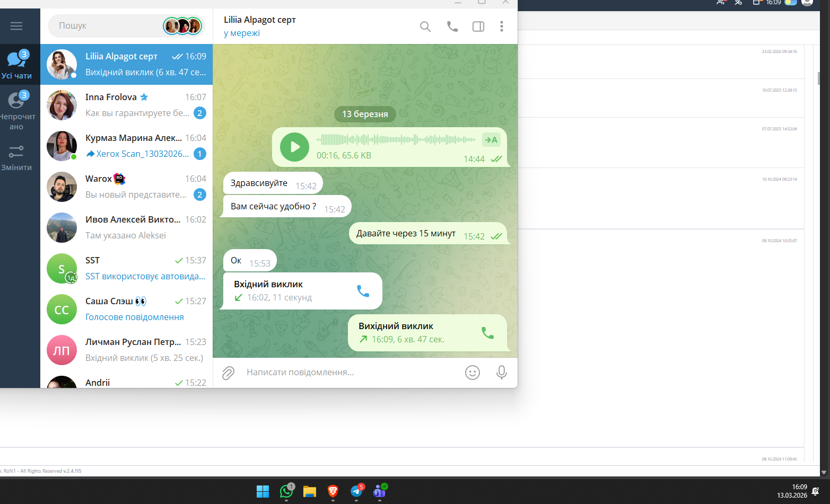Screen dimensions: 830x504
Task: Open the Саша Слэш chat
Action: [x=127, y=309]
